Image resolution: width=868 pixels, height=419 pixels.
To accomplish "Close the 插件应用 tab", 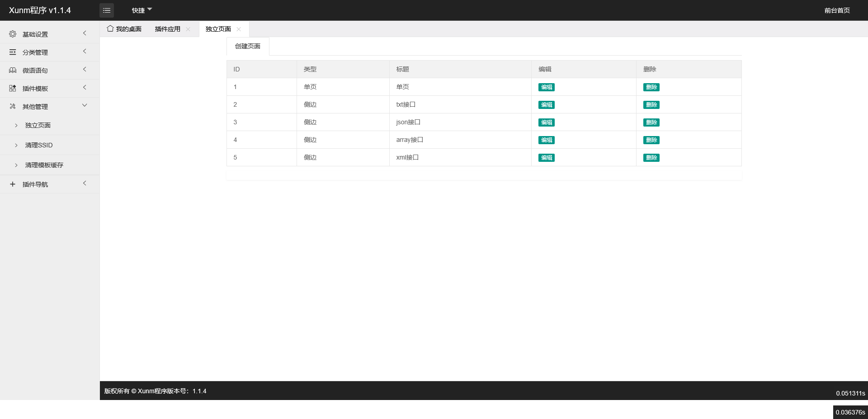I will point(188,29).
